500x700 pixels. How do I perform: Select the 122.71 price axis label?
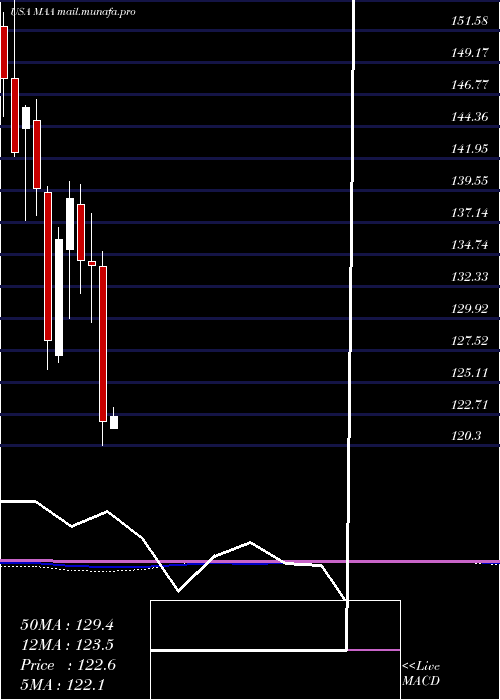(469, 405)
